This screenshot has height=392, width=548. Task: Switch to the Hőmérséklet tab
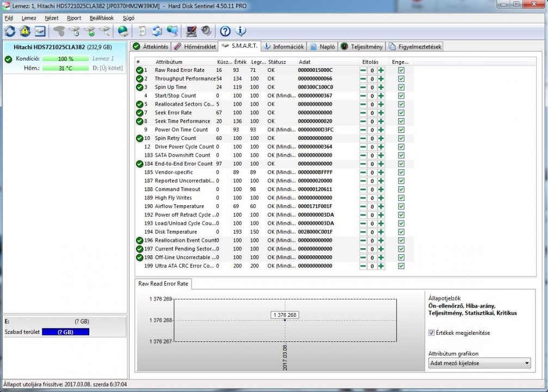(195, 46)
